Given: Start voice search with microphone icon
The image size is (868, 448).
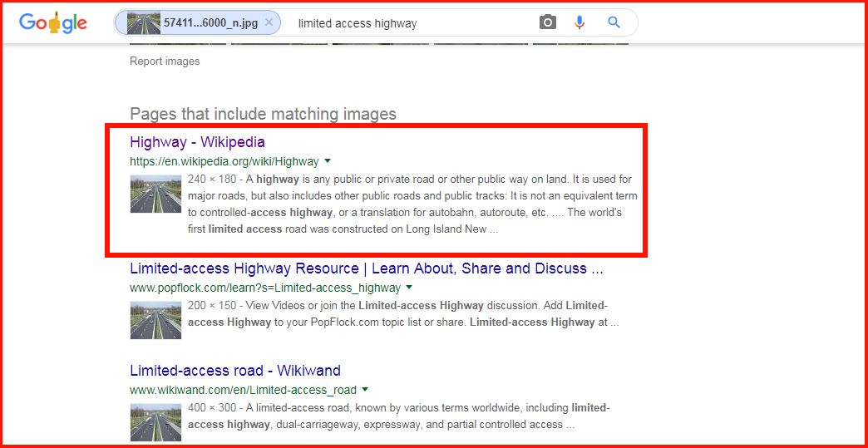Looking at the screenshot, I should pos(579,22).
